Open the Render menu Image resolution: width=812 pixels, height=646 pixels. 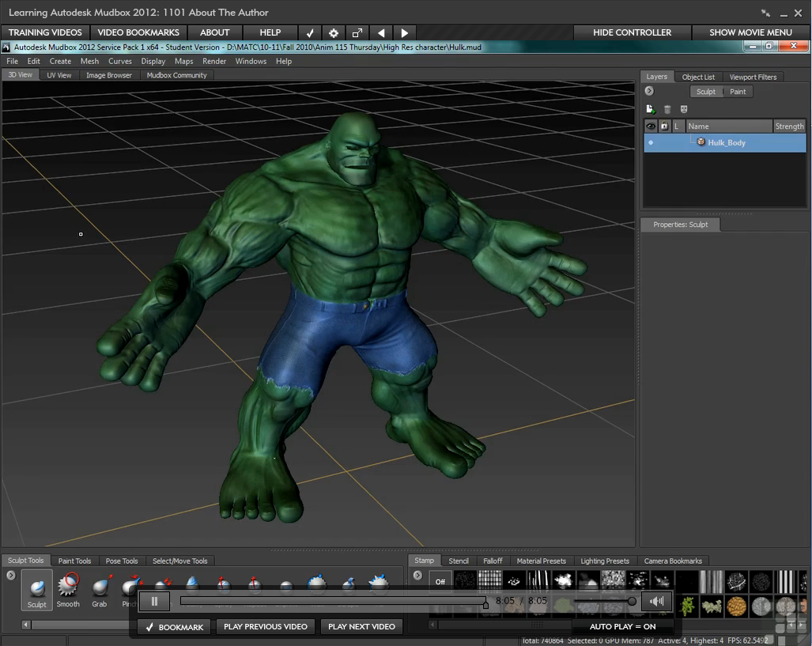point(214,61)
